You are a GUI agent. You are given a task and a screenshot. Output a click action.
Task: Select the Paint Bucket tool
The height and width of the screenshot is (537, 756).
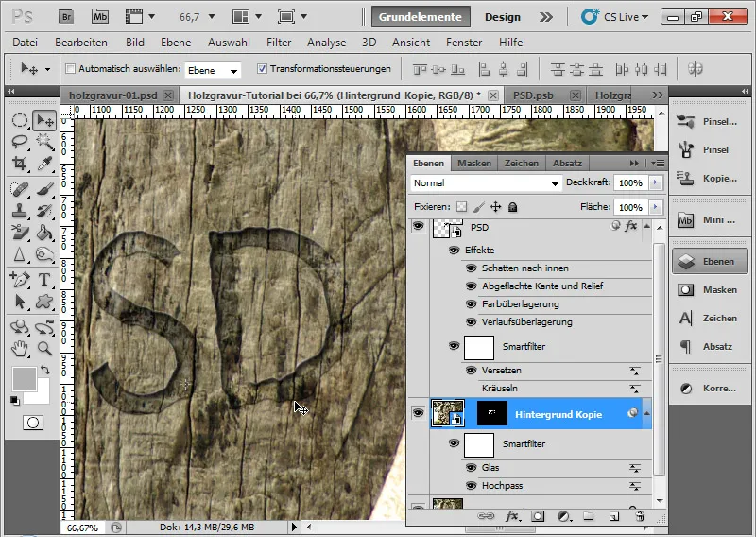pos(44,232)
